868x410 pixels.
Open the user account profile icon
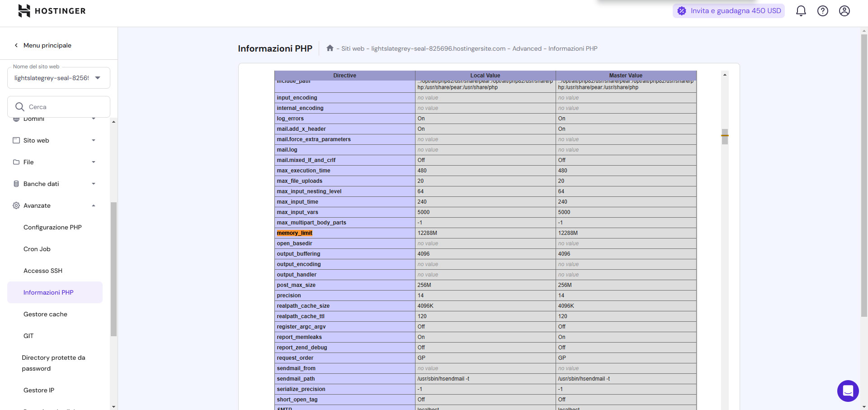[x=844, y=11]
